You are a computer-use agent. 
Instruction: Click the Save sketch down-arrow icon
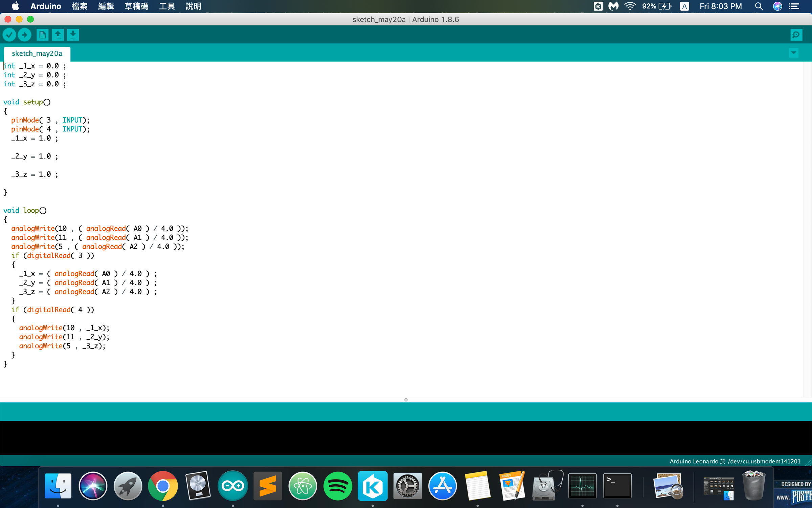(73, 35)
